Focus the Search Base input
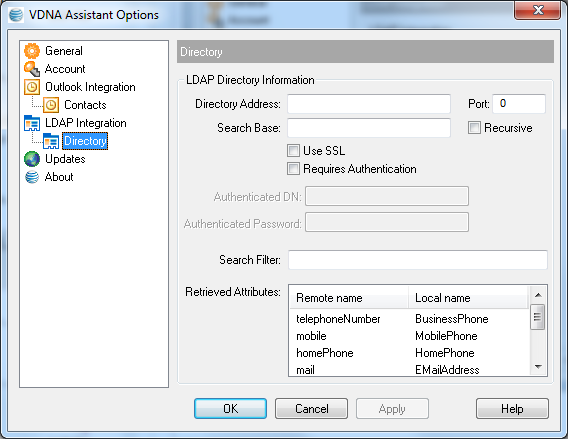The width and height of the screenshot is (568, 439). (369, 128)
